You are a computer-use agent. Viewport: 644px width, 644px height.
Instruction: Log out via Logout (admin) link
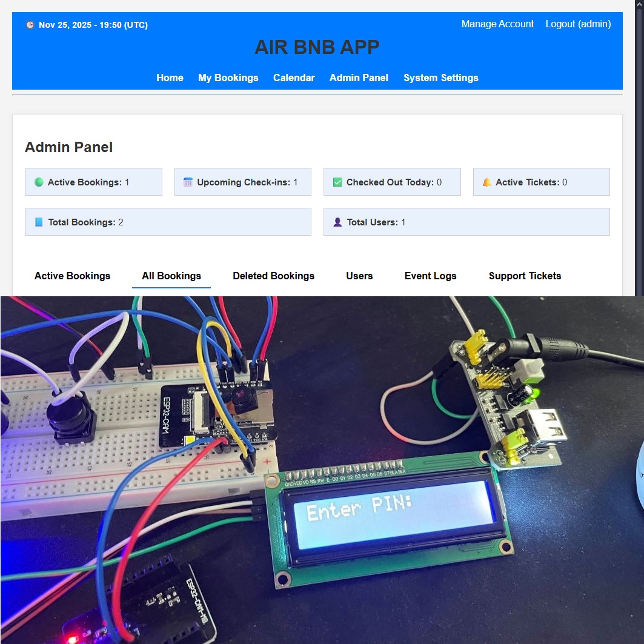(x=578, y=24)
